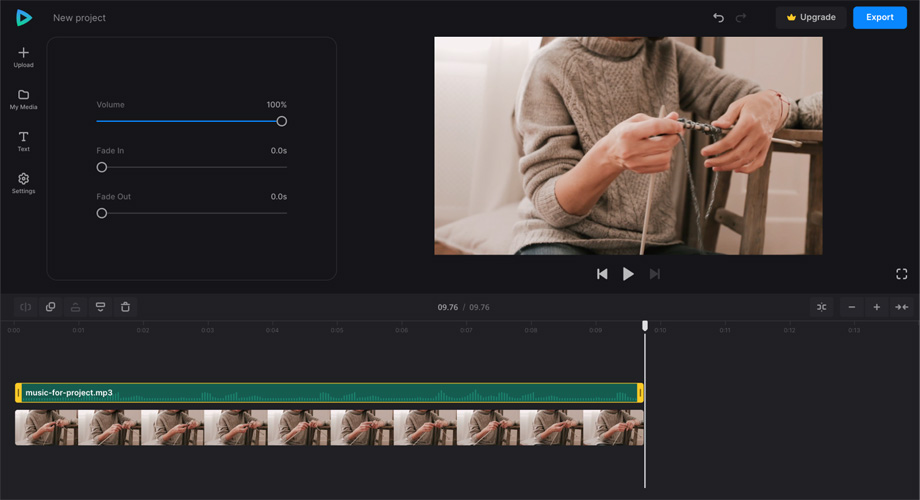This screenshot has width=920, height=500.
Task: Click the app logo in top-left corner
Action: [23, 18]
